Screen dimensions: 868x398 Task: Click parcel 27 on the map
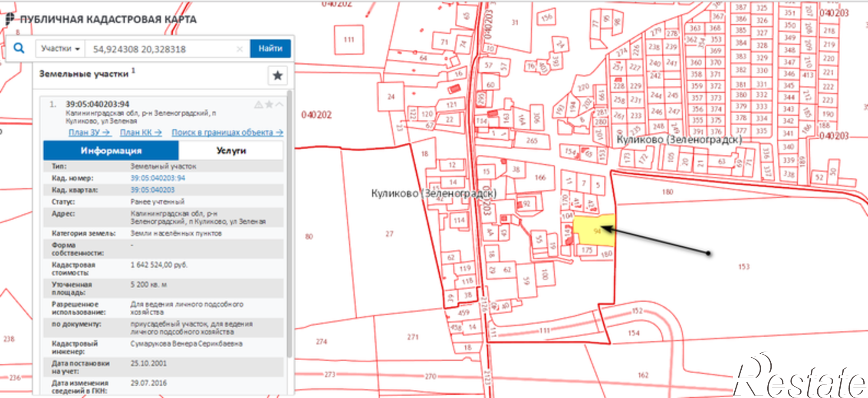point(389,234)
